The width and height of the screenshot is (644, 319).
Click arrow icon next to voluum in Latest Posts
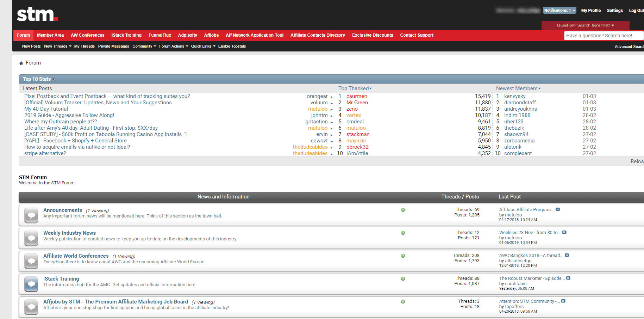coord(331,103)
